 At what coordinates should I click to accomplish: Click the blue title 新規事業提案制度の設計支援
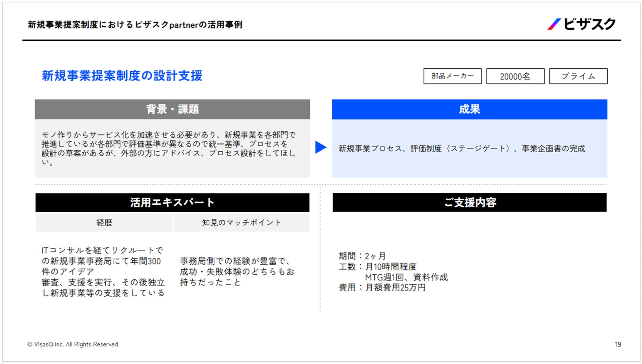click(122, 76)
